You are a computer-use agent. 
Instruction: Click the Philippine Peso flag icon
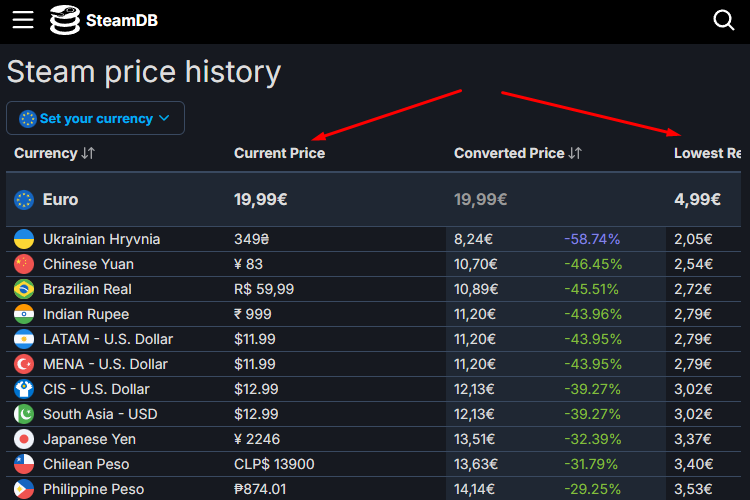pos(24,489)
